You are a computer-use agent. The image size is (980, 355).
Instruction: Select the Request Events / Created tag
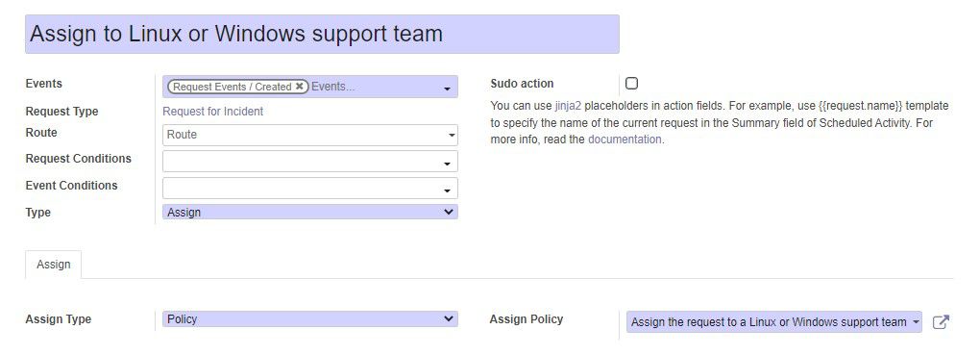tap(232, 87)
